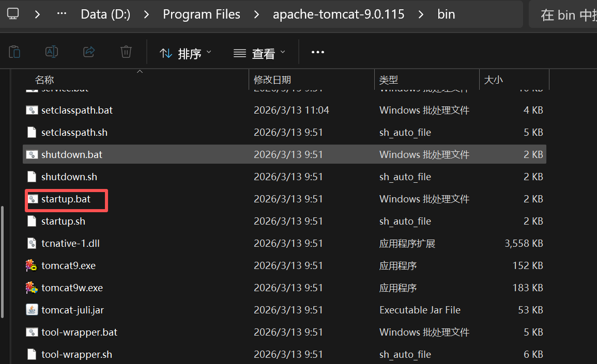The image size is (597, 364).
Task: Click the This PC monitor icon in address bar
Action: coord(13,14)
